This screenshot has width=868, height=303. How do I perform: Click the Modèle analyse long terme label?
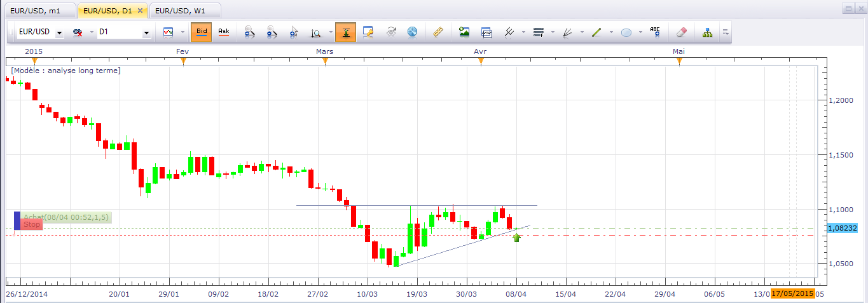(x=65, y=71)
